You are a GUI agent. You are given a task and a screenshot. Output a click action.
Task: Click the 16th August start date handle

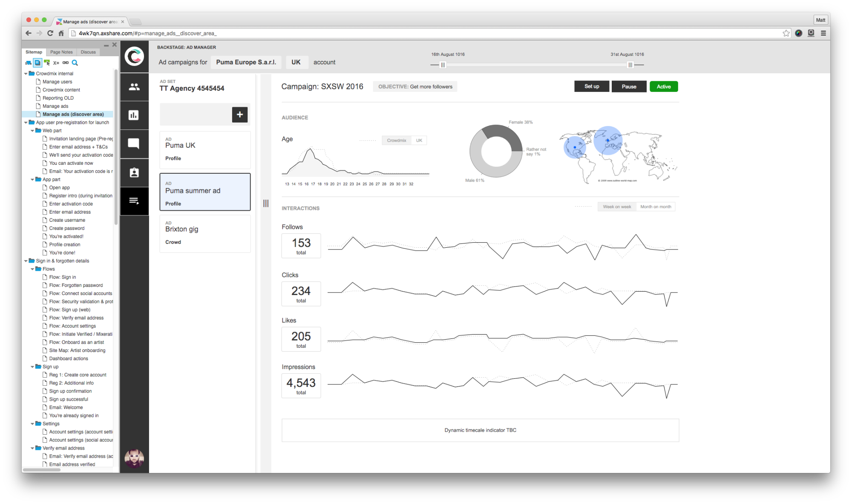pyautogui.click(x=443, y=65)
